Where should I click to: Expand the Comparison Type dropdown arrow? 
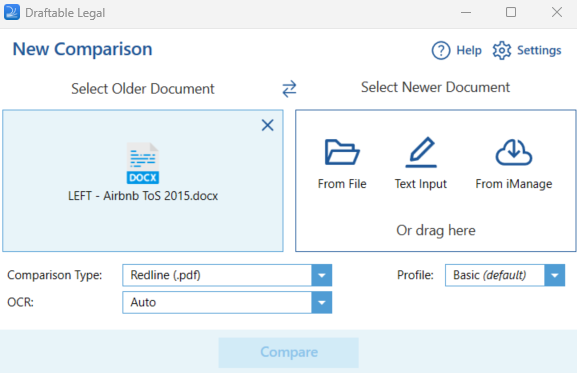tap(322, 275)
